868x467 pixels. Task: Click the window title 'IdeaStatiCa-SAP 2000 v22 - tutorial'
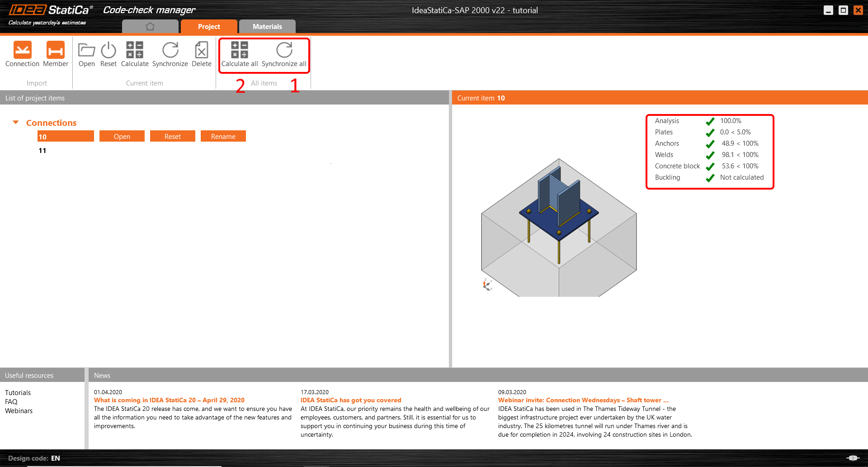(x=475, y=10)
